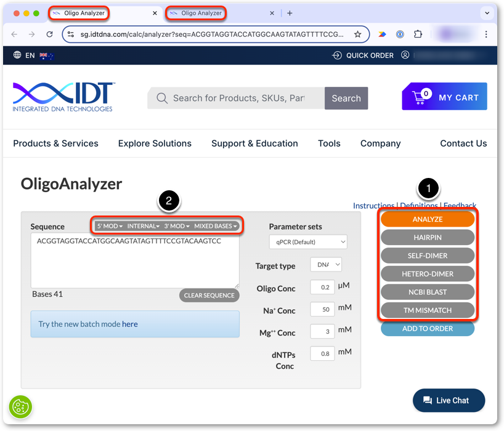Open Quick Order link
This screenshot has width=504, height=431.
pos(362,55)
